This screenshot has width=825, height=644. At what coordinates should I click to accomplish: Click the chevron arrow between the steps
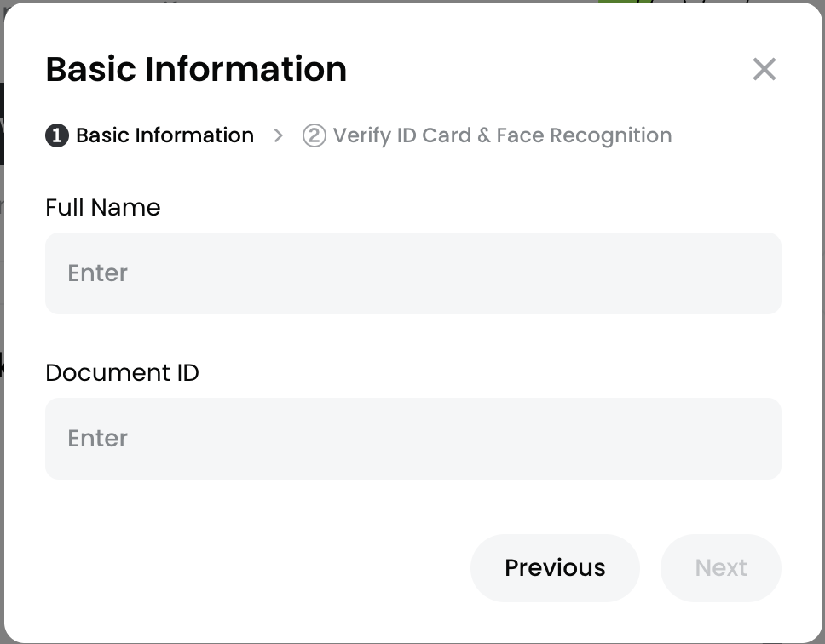pos(278,135)
